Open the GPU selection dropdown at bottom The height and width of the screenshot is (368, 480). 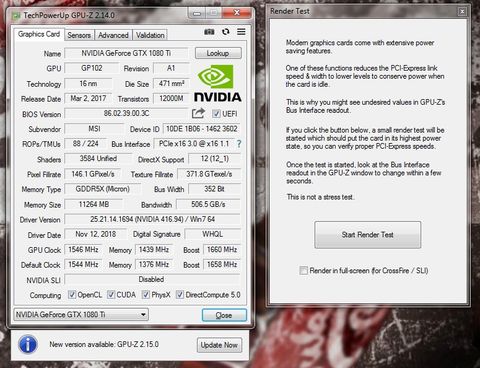[x=81, y=314]
